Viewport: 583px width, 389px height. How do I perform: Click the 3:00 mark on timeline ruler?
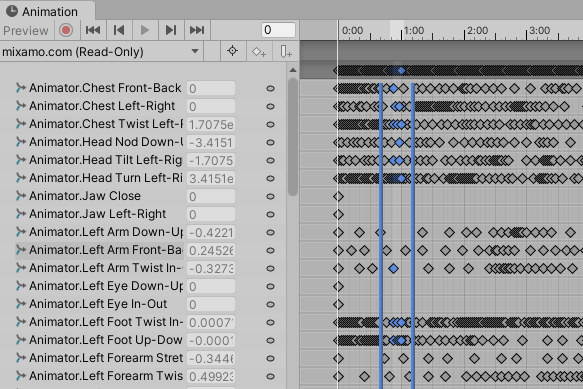coord(539,30)
